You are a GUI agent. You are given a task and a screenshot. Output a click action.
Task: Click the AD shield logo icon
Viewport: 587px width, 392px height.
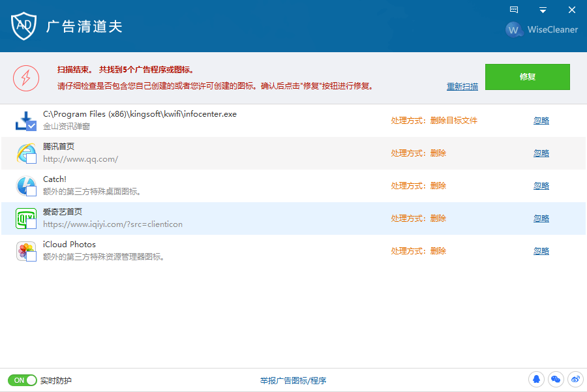[x=23, y=26]
